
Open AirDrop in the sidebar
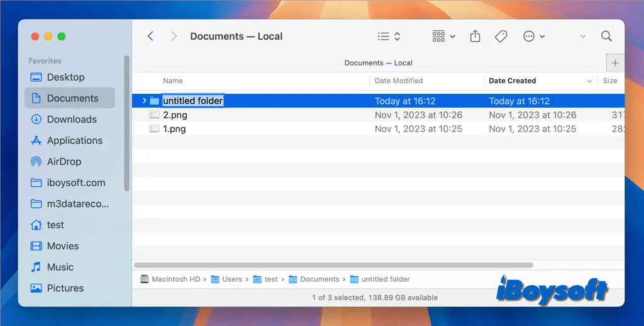coord(64,162)
